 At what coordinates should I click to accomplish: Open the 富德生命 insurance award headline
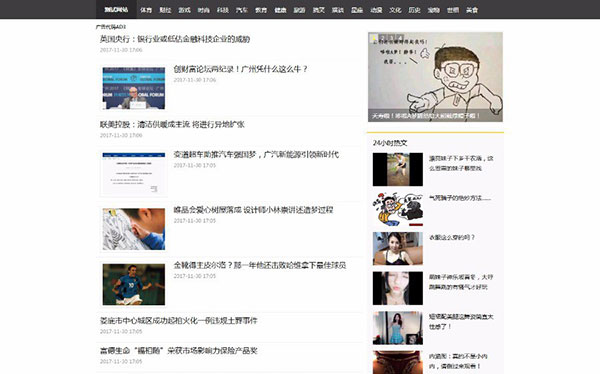coord(178,350)
